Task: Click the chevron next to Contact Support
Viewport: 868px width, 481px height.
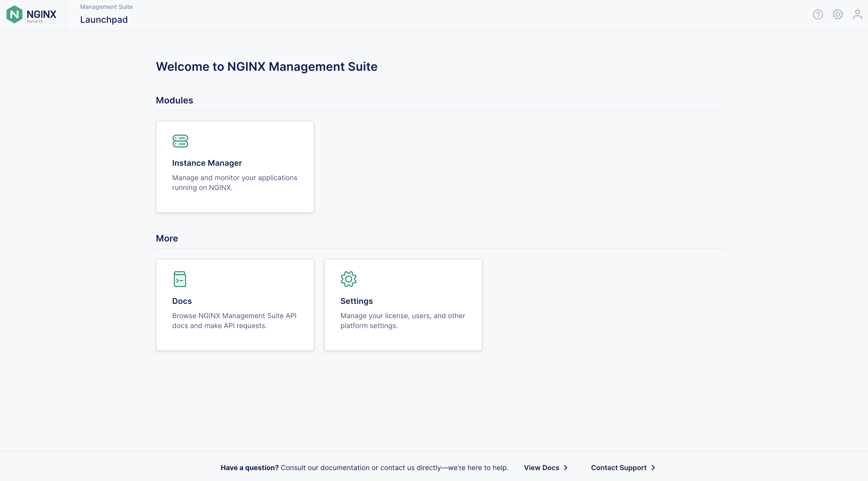Action: [x=653, y=468]
